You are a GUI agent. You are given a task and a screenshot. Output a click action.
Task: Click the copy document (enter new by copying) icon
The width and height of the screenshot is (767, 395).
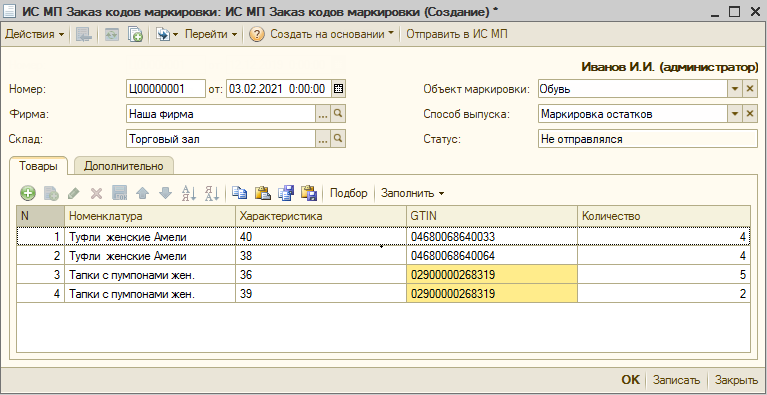click(x=135, y=34)
